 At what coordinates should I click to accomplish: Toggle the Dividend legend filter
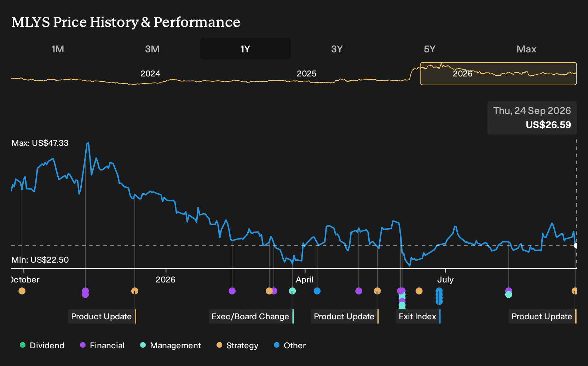tap(42, 345)
